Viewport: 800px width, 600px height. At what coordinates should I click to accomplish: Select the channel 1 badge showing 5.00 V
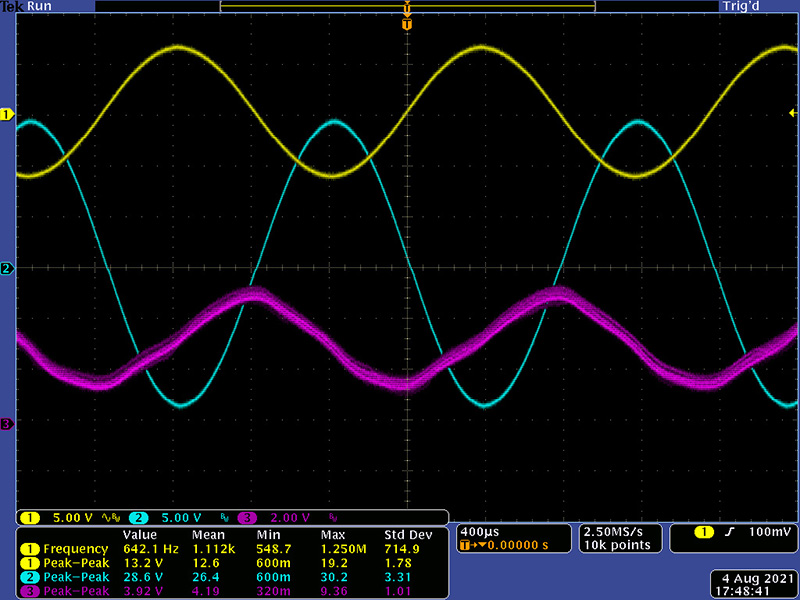[x=60, y=517]
